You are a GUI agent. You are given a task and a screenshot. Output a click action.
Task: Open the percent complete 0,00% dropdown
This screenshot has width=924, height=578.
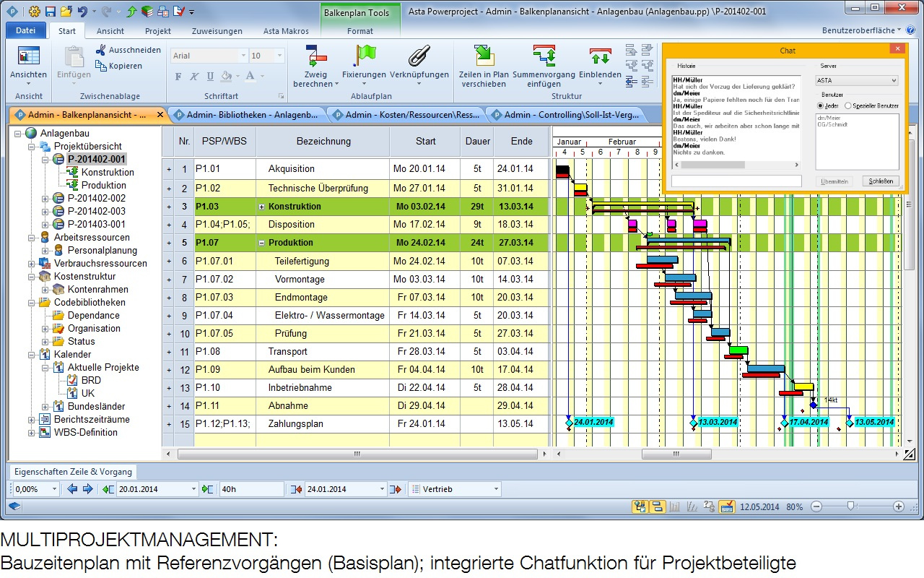click(x=55, y=489)
